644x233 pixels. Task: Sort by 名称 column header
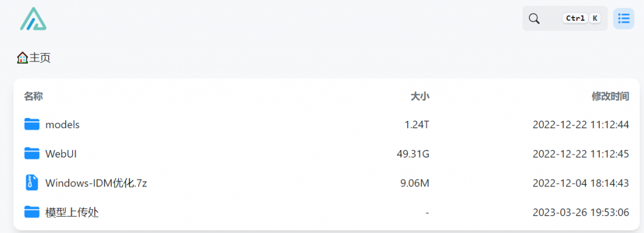pyautogui.click(x=33, y=96)
